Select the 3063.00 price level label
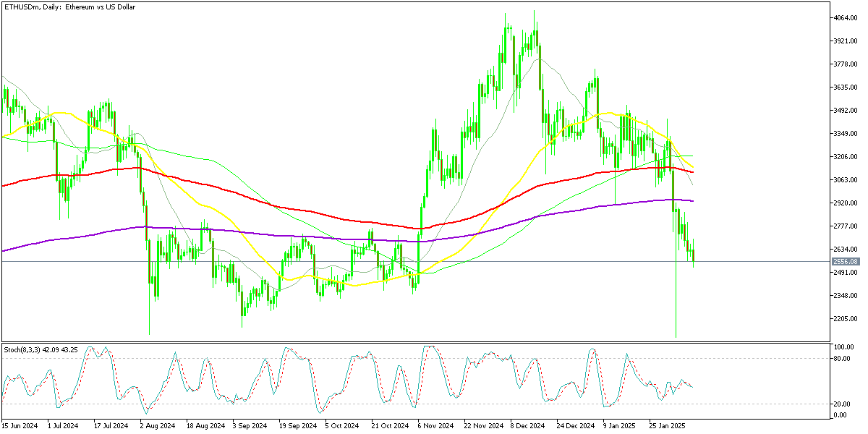 pos(846,180)
